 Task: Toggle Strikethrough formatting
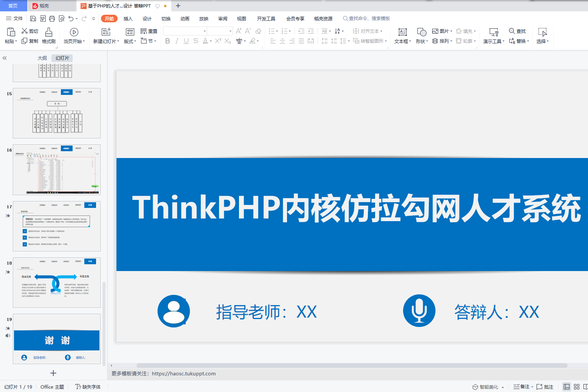[x=196, y=41]
